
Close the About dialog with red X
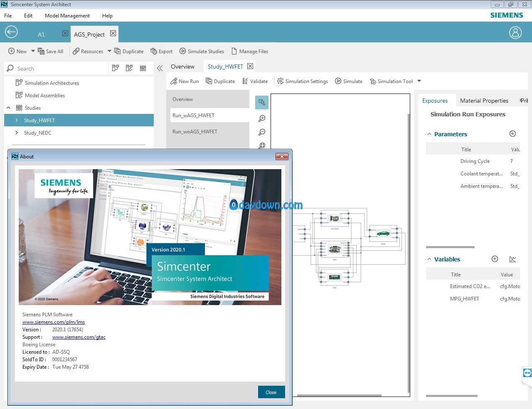coord(282,156)
